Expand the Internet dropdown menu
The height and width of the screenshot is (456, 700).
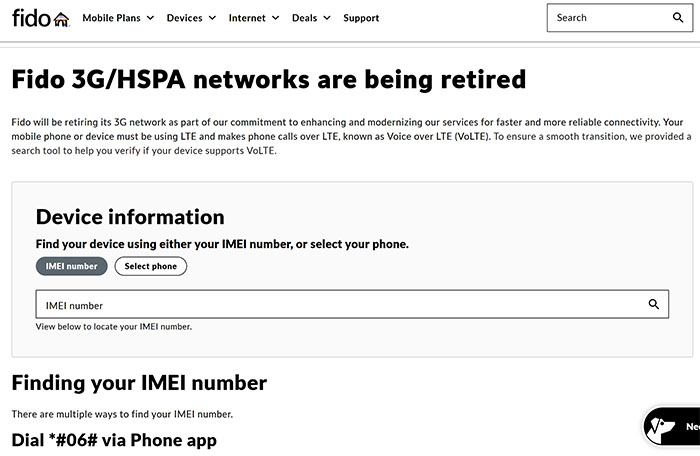253,18
